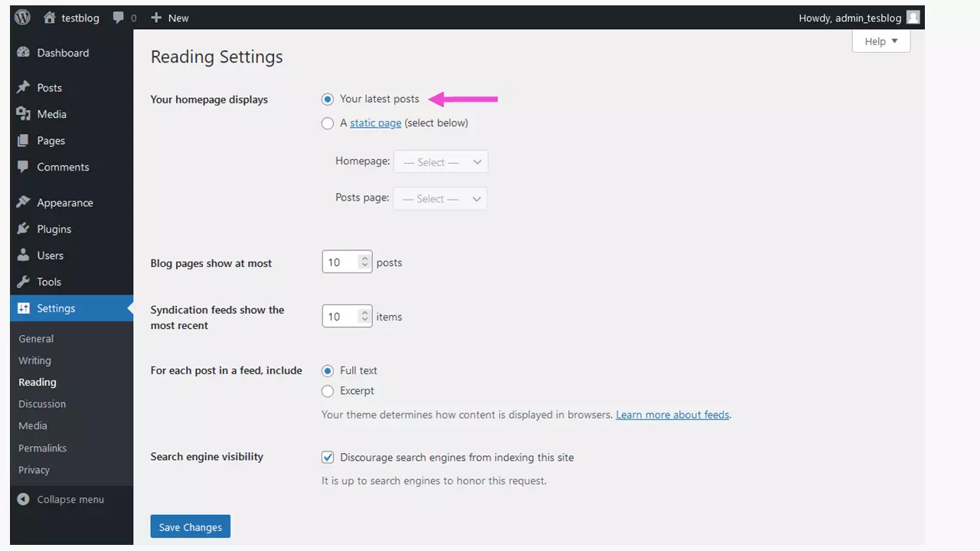Open the Homepage select dropdown
980x551 pixels.
pyautogui.click(x=440, y=161)
